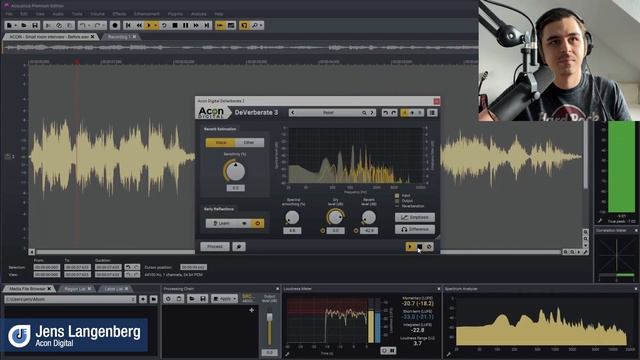Click the plug-in preview Play icon
This screenshot has height=360, width=640.
[410, 247]
